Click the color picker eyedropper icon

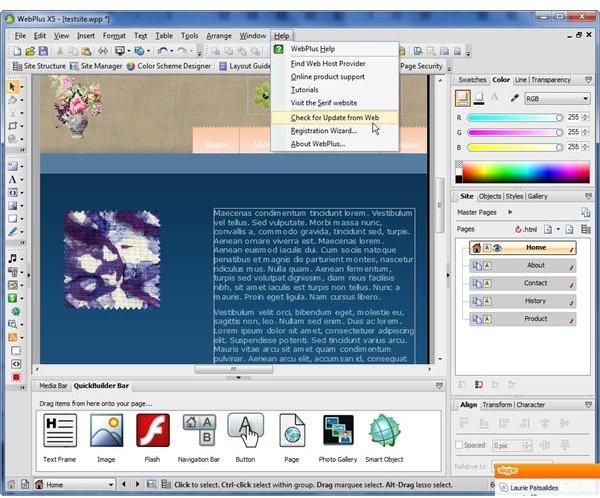click(x=515, y=98)
